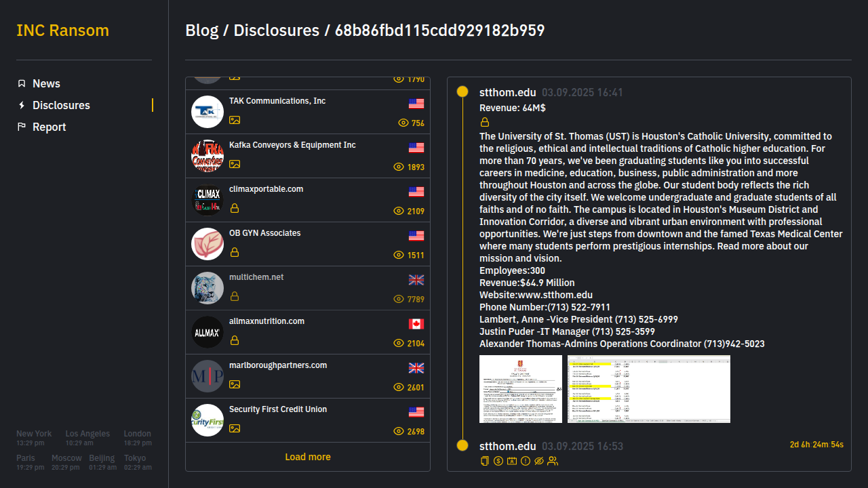Click the eye views icon showing 2104
This screenshot has height=488, width=868.
pos(399,344)
